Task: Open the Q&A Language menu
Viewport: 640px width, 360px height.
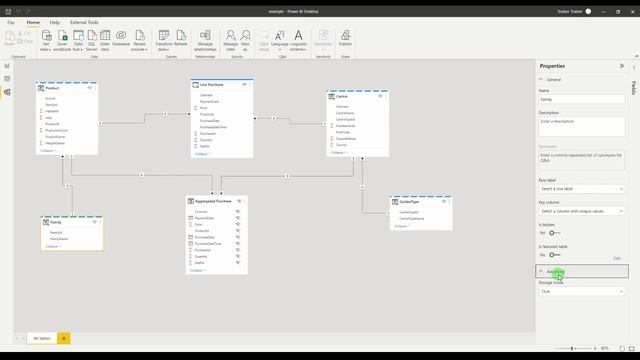Action: (280, 41)
